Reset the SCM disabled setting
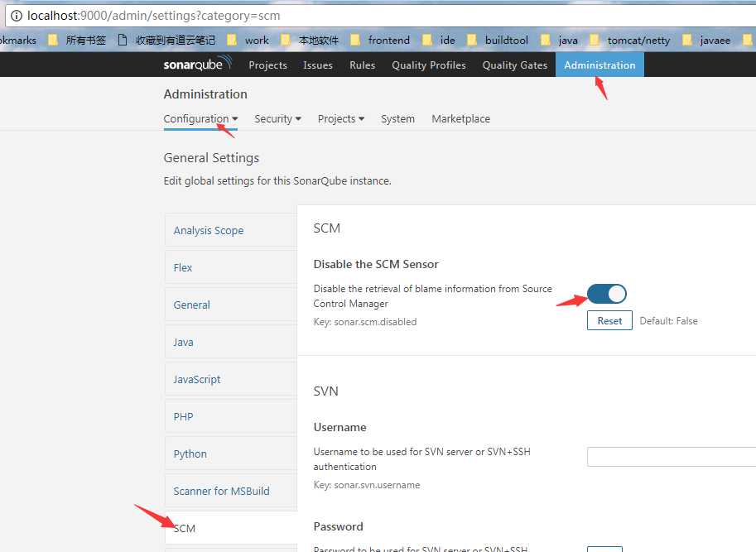Screen dimensions: 756x552 pyautogui.click(x=609, y=321)
